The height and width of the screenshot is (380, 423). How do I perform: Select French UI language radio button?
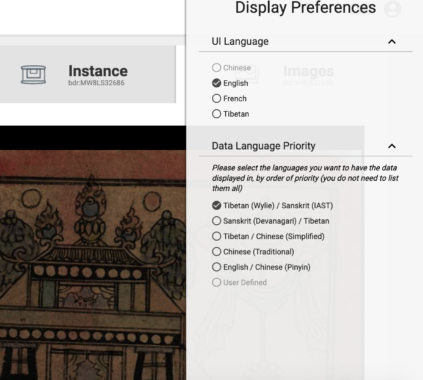(x=216, y=98)
